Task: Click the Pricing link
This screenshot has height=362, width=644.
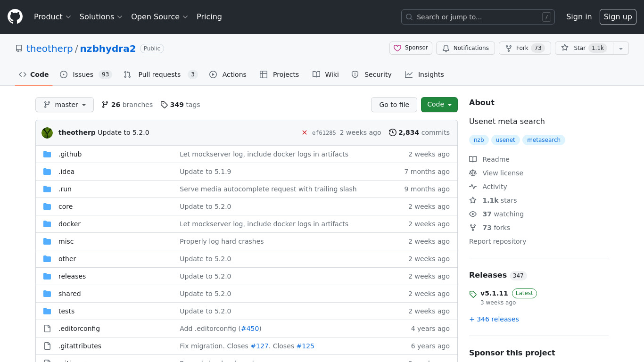Action: (209, 16)
